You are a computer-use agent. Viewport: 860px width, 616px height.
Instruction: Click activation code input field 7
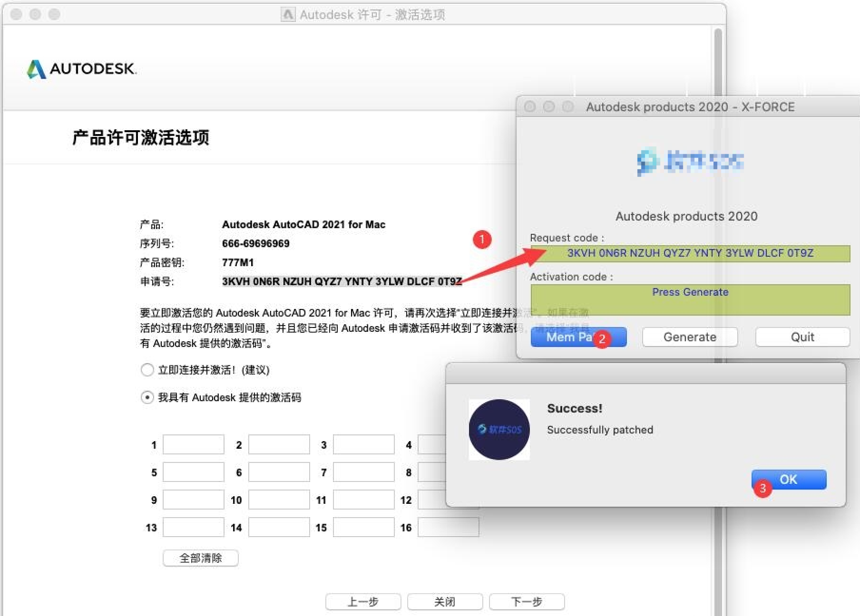363,472
